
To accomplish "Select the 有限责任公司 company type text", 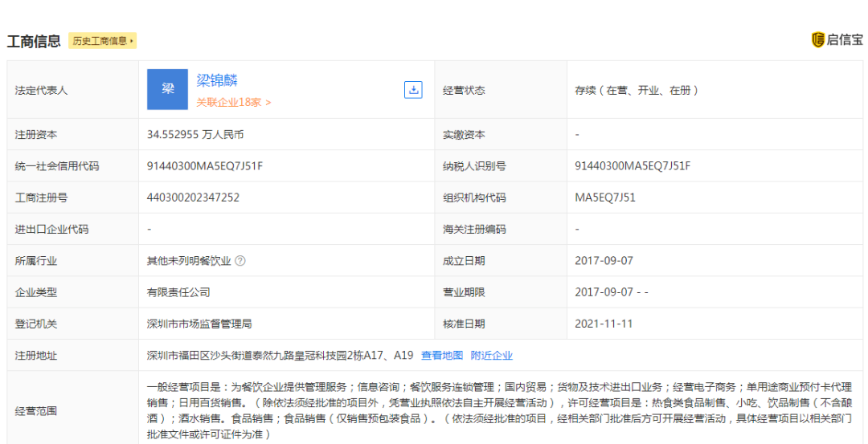I will point(178,292).
